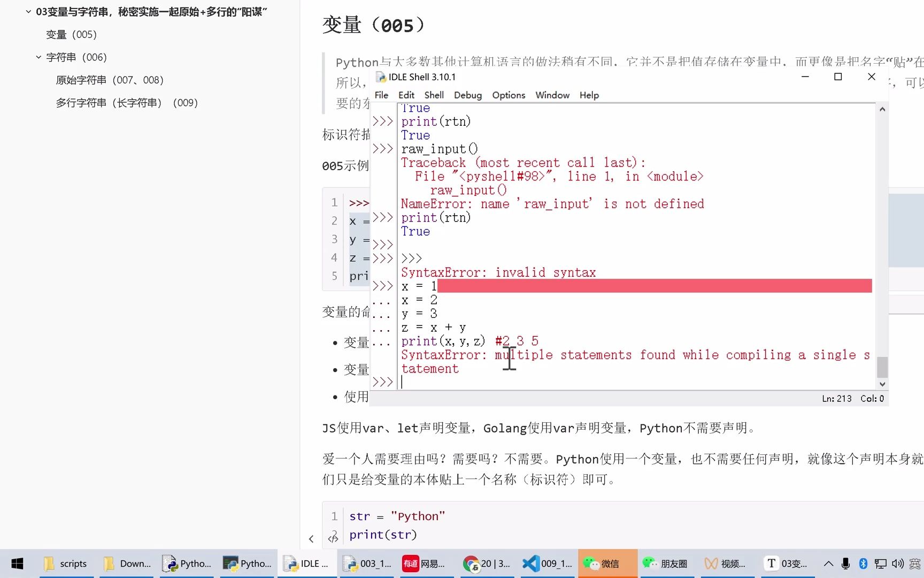Click the str = "Python" code line

point(397,516)
